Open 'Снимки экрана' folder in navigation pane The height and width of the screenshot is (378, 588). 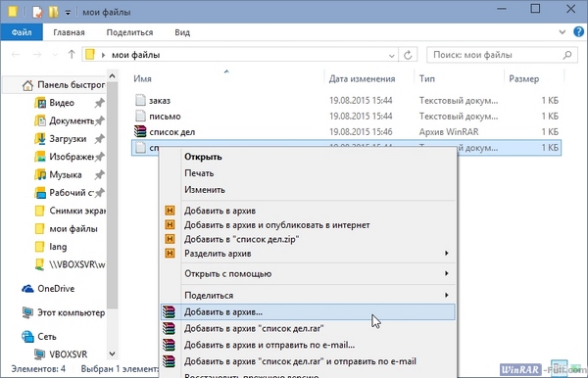click(x=70, y=211)
